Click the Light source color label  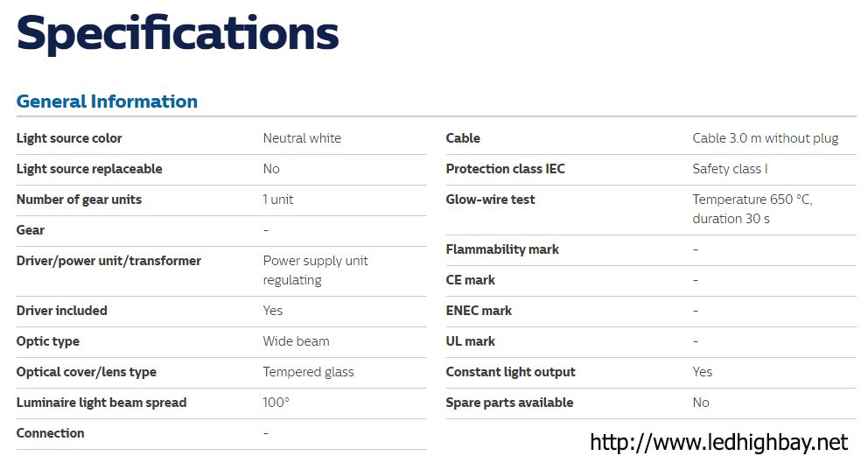pyautogui.click(x=69, y=138)
